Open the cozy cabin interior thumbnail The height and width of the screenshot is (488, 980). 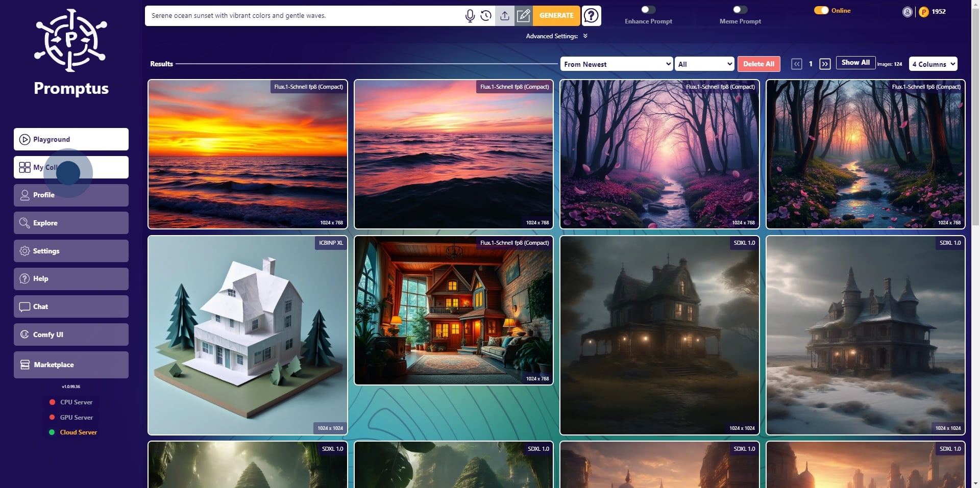pyautogui.click(x=454, y=310)
